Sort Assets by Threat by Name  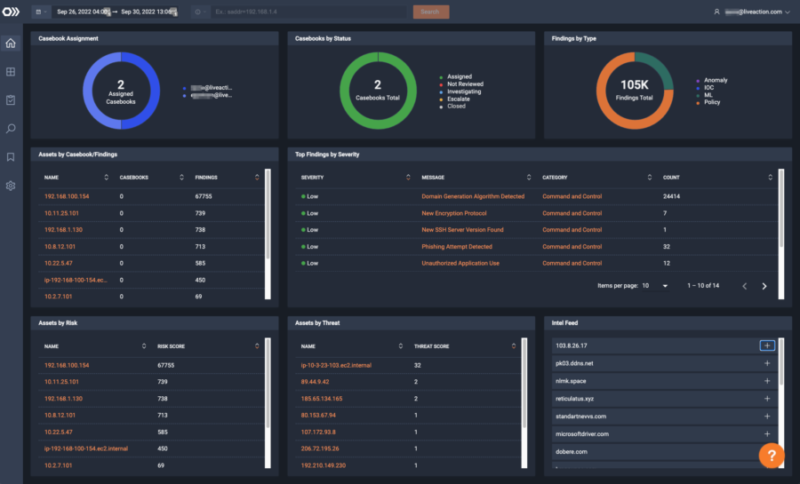tap(401, 346)
